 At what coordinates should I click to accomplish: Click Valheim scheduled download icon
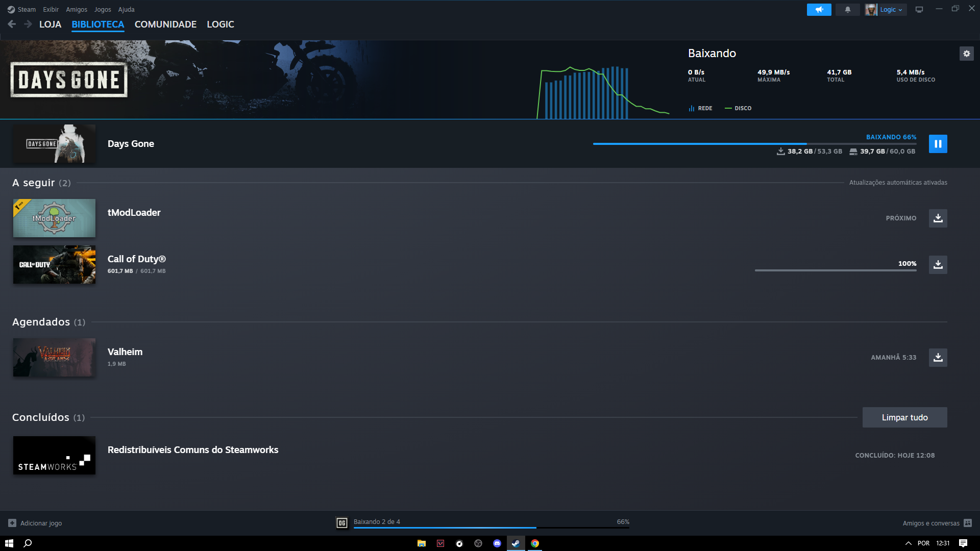[x=938, y=358]
